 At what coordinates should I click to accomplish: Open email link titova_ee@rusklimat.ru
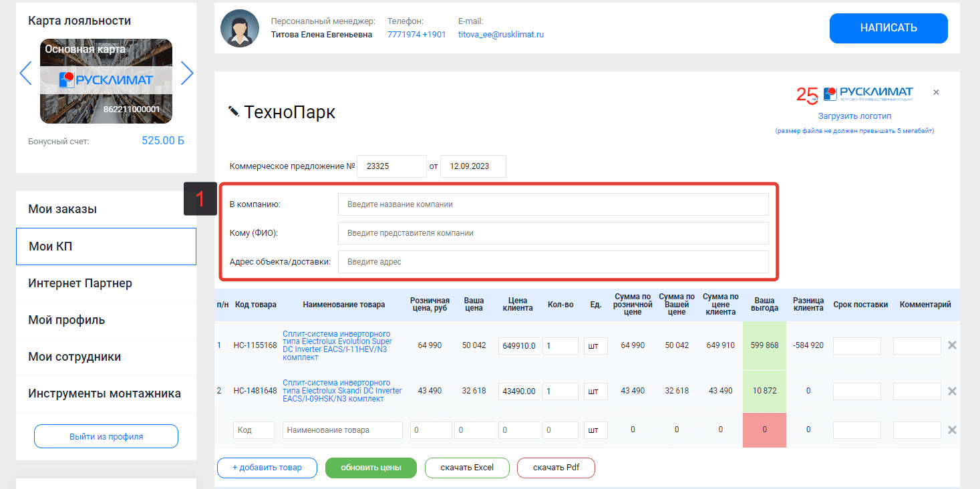click(x=501, y=35)
